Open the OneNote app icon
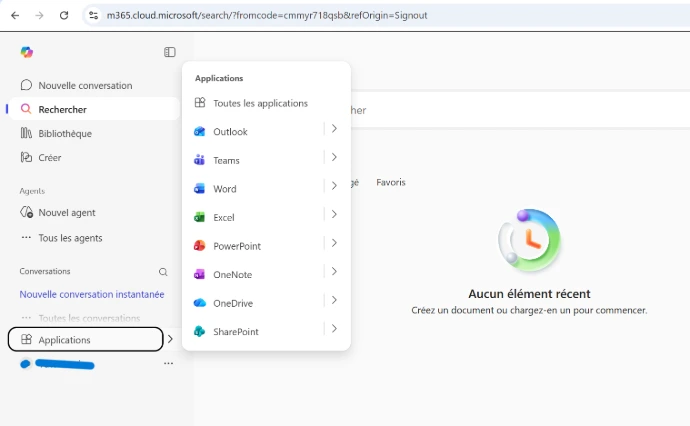Viewport: 690px width, 426px height. click(x=200, y=274)
